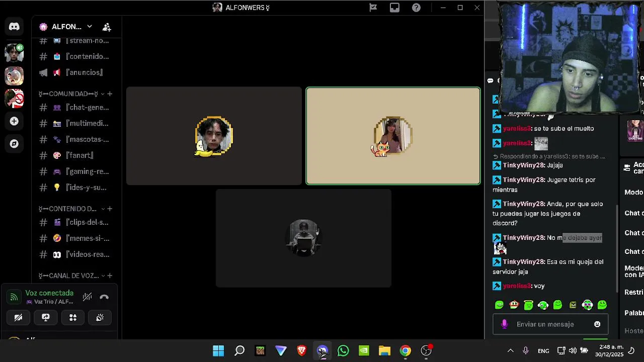Open the memes-si channel
Screen dimensions: 644x362
[76, 238]
